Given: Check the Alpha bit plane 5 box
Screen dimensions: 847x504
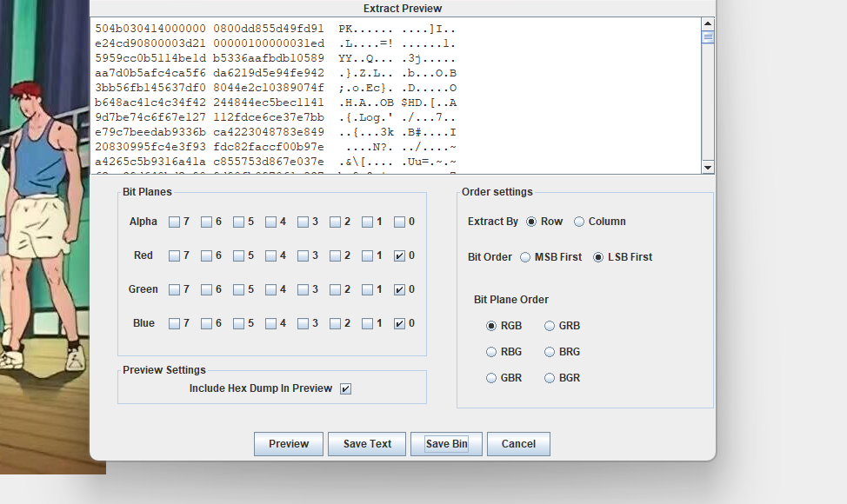Looking at the screenshot, I should tap(238, 222).
